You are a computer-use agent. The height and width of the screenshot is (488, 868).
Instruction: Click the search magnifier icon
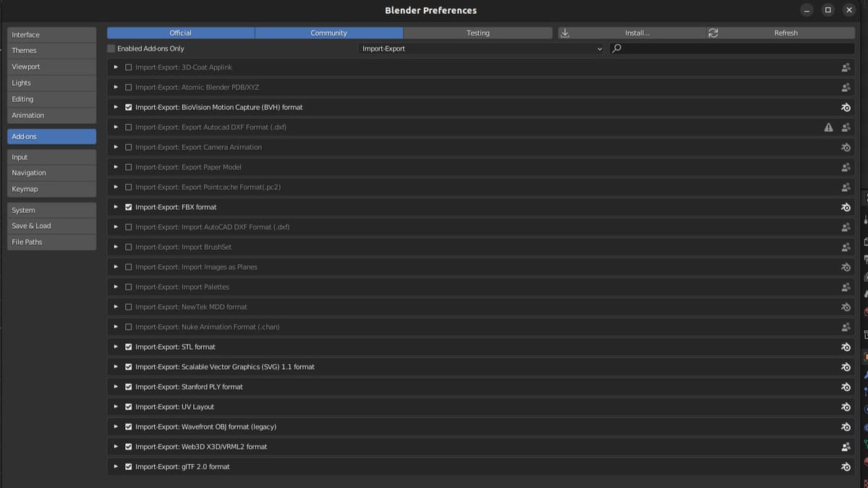point(616,49)
